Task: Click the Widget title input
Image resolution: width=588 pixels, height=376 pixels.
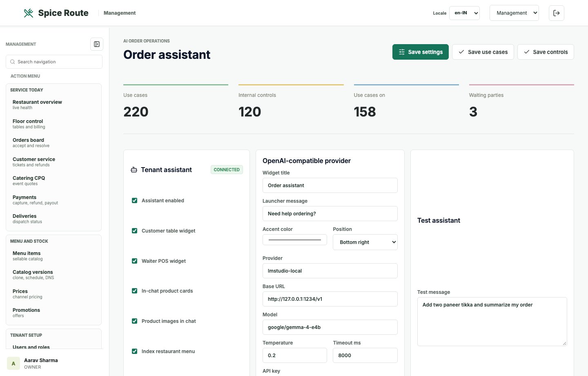Action: tap(330, 185)
